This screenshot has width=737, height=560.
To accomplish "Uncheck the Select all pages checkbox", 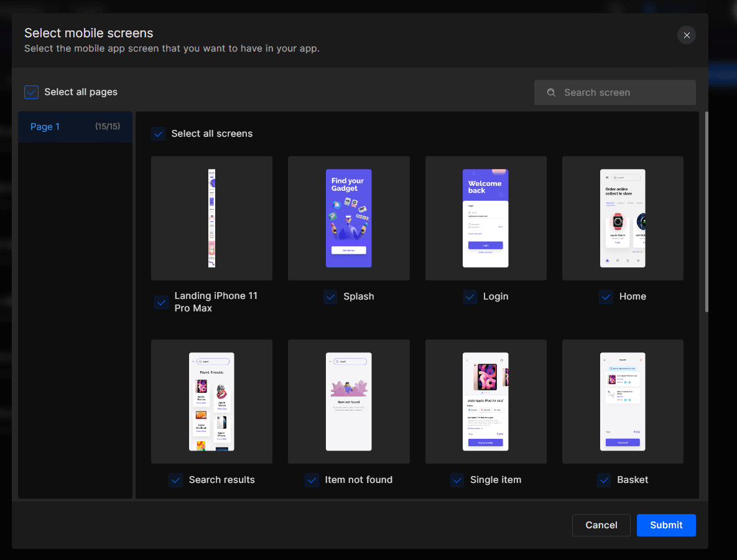I will point(31,92).
